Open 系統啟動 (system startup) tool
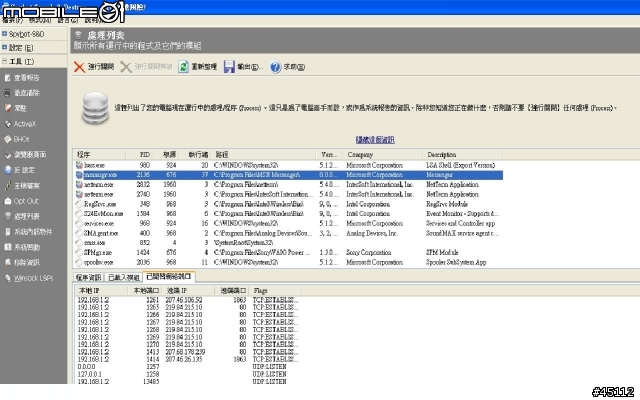This screenshot has height=400, width=640. tap(22, 247)
